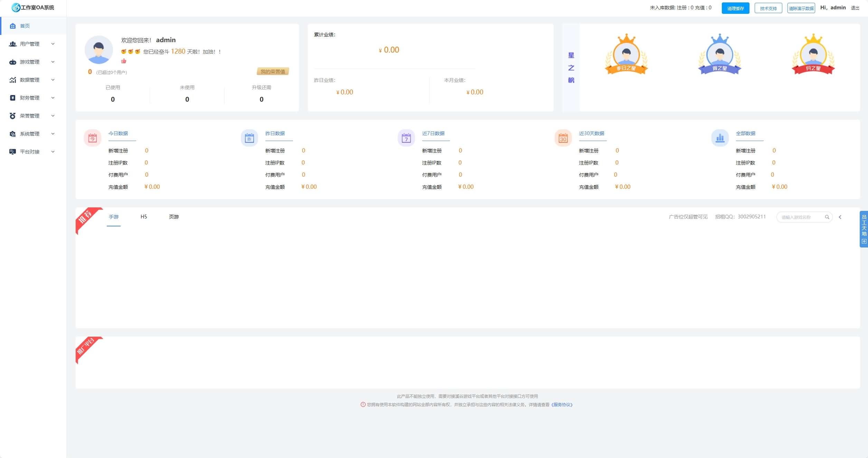Click the 昨日之星 crown badge
The image size is (868, 458).
click(626, 55)
